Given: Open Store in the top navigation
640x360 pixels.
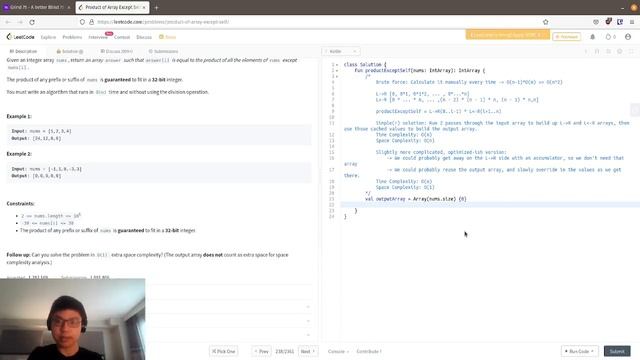Looking at the screenshot, I should [167, 37].
